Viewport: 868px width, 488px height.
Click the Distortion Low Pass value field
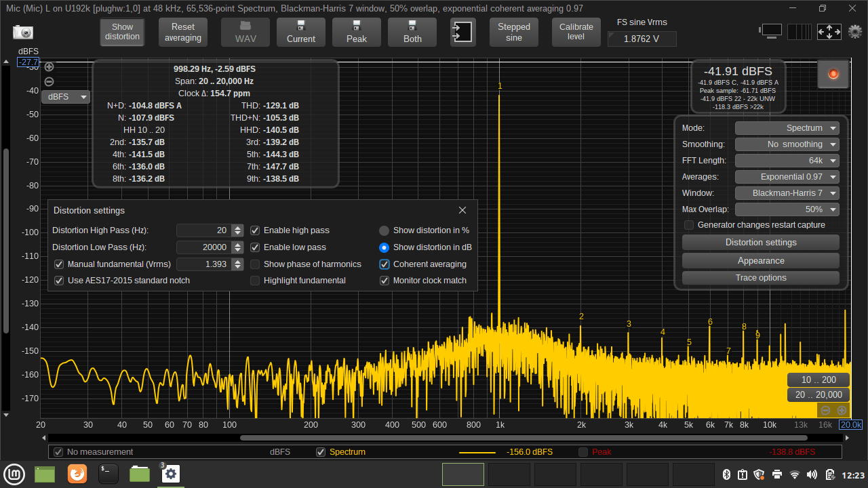[203, 247]
